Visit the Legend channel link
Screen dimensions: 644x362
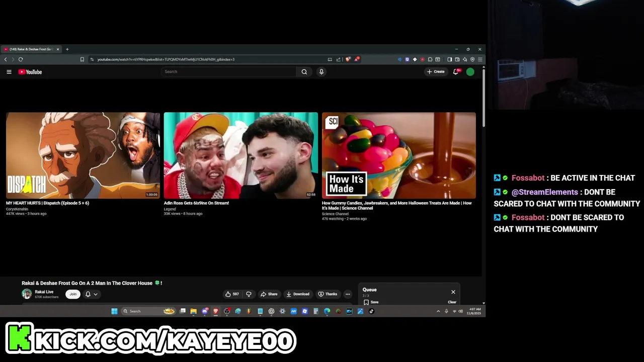click(170, 209)
